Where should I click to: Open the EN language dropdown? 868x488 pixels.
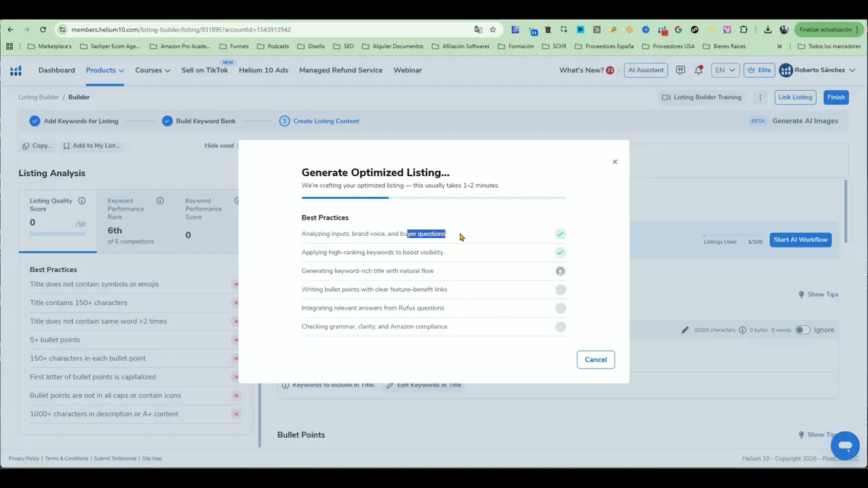tap(725, 70)
